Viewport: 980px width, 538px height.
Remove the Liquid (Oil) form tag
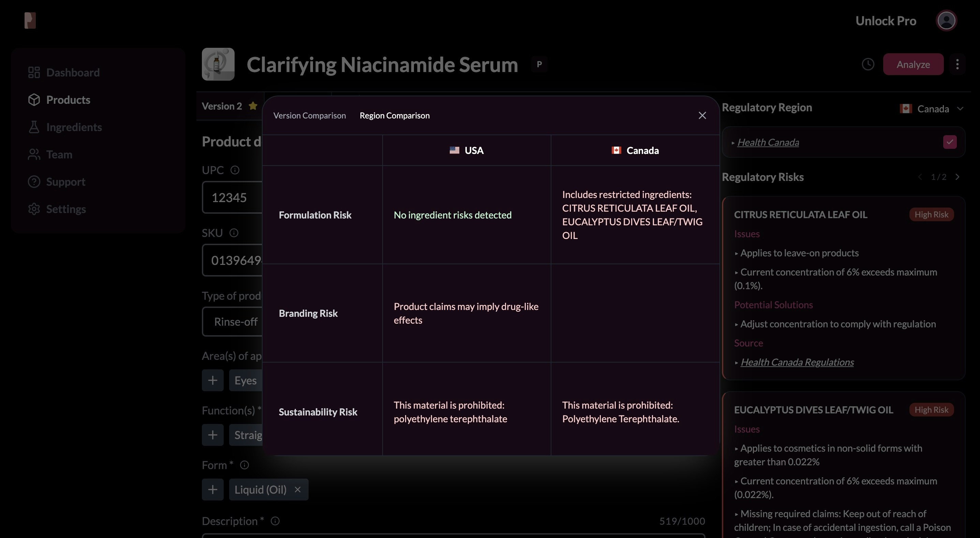pos(297,489)
